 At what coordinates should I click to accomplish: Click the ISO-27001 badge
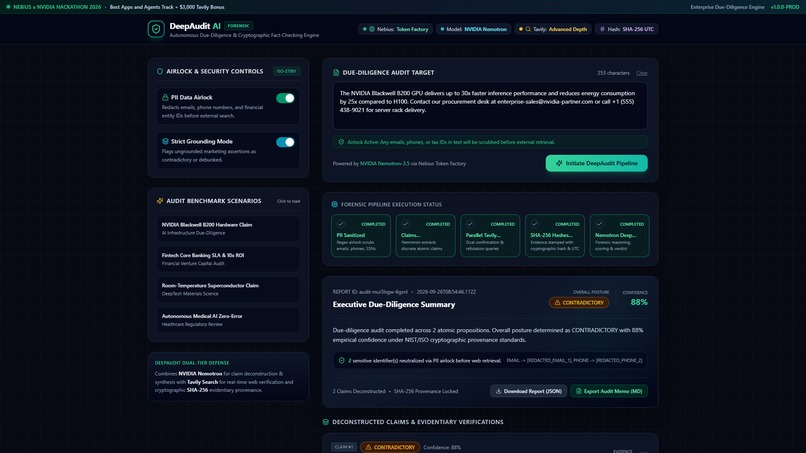coord(286,71)
